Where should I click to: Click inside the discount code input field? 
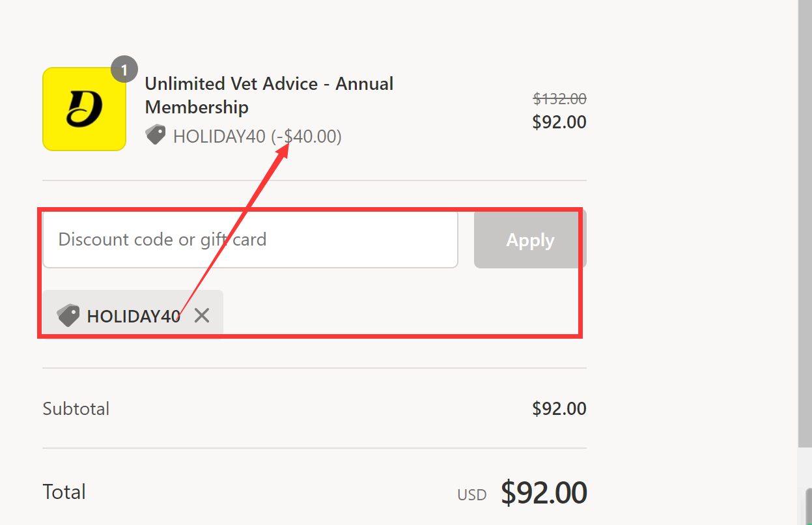click(x=250, y=239)
